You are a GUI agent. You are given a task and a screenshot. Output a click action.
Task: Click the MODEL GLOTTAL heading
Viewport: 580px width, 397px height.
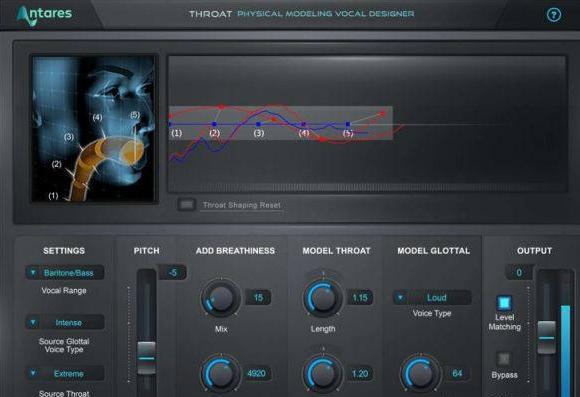point(434,250)
